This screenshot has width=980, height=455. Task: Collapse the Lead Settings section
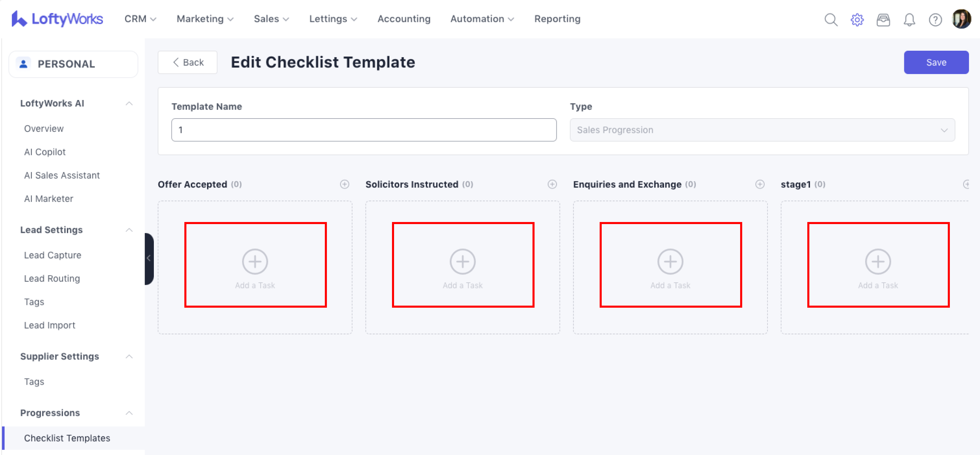click(x=129, y=230)
